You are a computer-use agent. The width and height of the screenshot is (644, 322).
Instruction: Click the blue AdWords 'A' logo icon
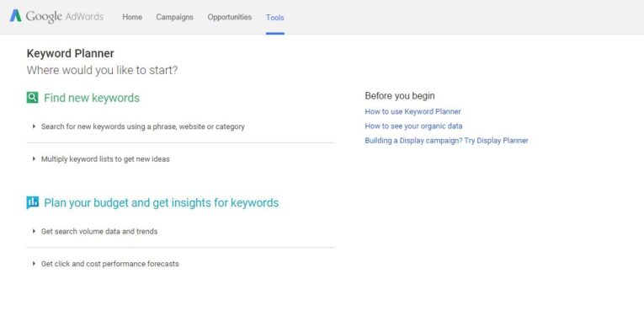click(x=16, y=16)
